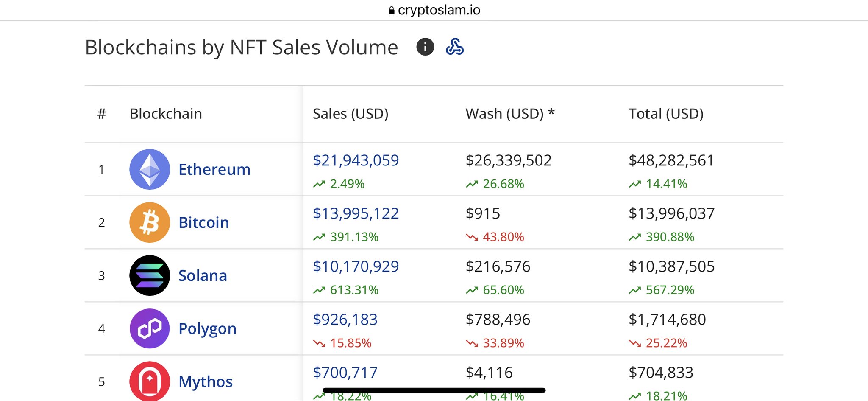Click rank number 1 in Ethereum row
Viewport: 868px width, 401px height.
click(x=101, y=170)
